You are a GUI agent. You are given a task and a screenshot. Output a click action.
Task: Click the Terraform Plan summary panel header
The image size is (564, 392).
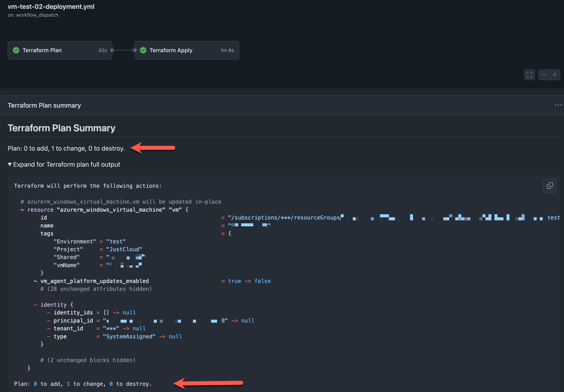coord(282,105)
